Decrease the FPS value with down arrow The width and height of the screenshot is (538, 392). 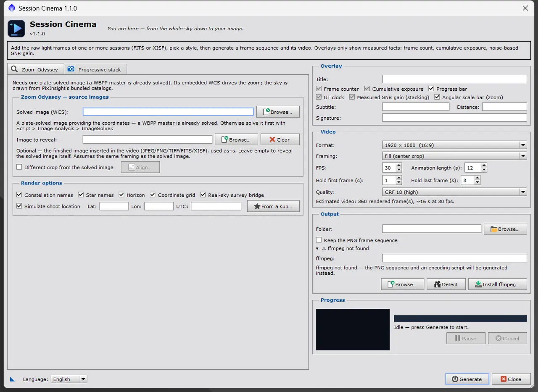[x=400, y=170]
